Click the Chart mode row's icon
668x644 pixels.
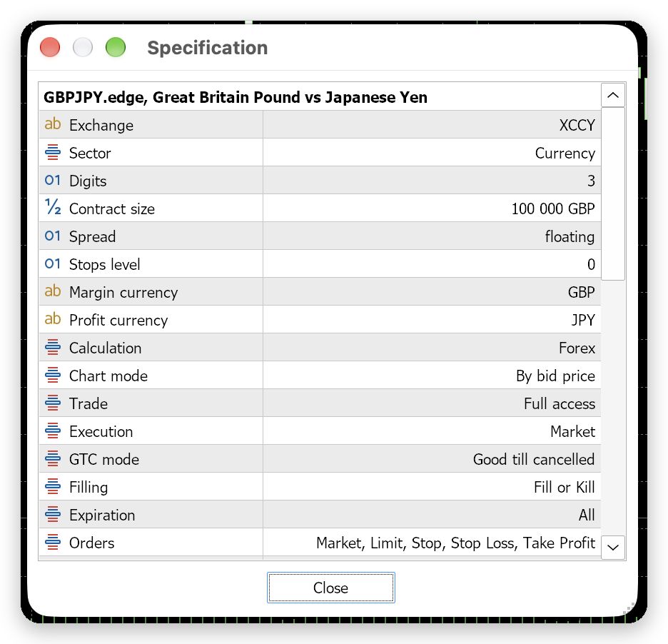(x=53, y=375)
